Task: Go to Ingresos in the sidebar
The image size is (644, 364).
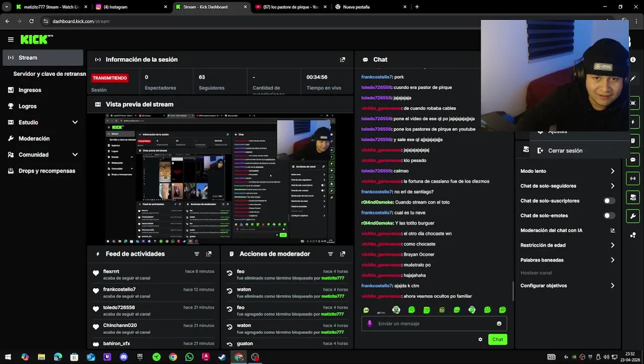Action: click(30, 90)
